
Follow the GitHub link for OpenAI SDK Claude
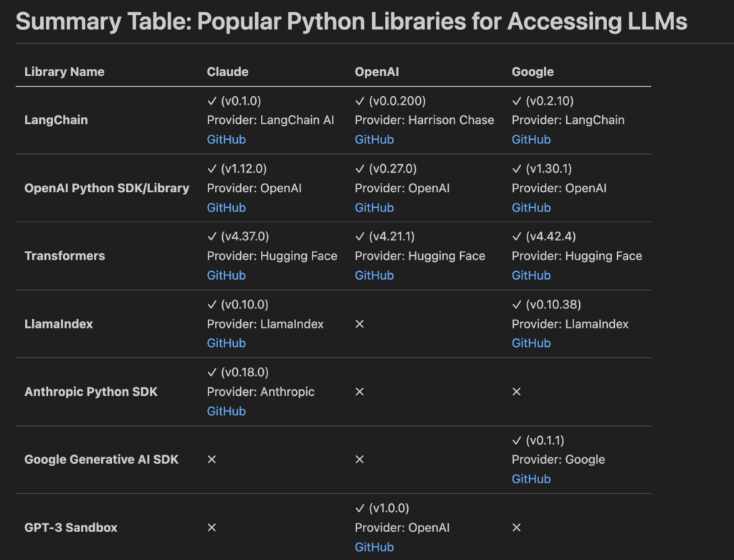tap(226, 207)
